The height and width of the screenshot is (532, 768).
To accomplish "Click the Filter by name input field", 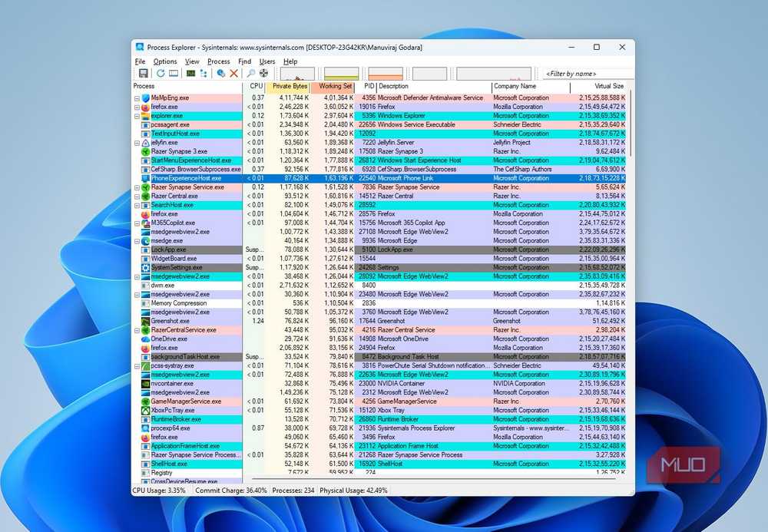I will click(588, 74).
